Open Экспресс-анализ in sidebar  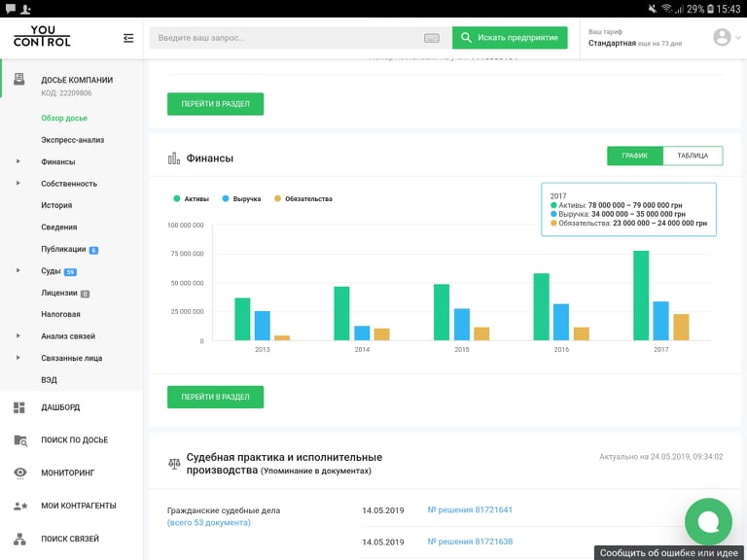click(72, 140)
